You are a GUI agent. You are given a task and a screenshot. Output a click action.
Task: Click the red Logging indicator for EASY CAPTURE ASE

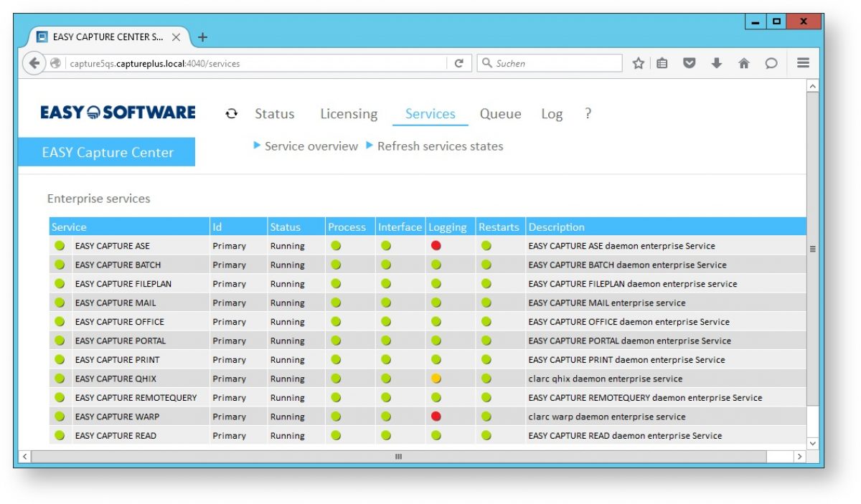pyautogui.click(x=436, y=246)
